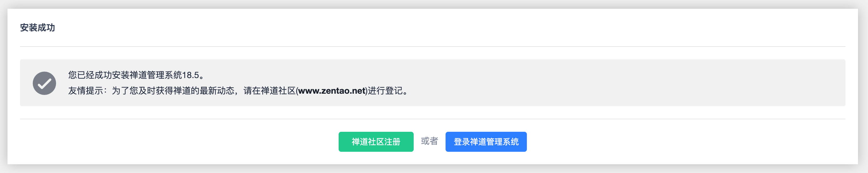Click blank area right of 安装成功 heading
Image resolution: width=868 pixels, height=173 pixels.
[x=404, y=27]
